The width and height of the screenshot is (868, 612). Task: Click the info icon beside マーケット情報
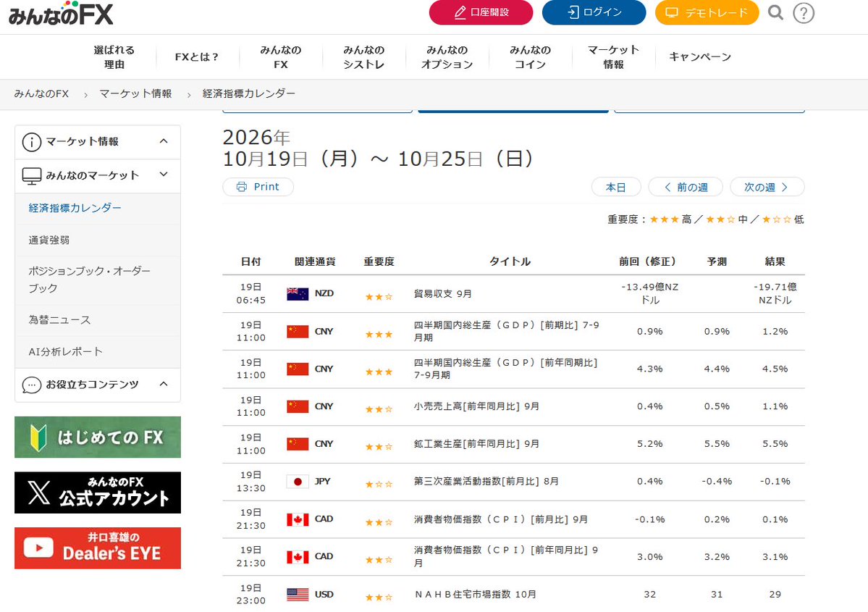point(32,142)
